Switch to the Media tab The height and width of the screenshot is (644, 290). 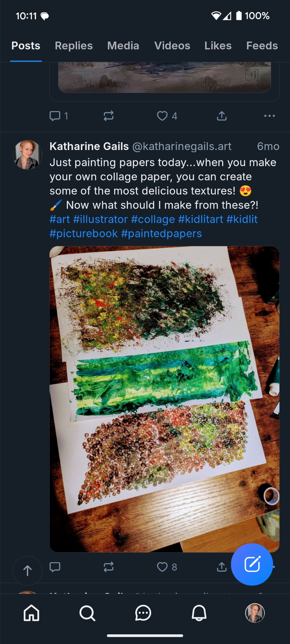123,46
